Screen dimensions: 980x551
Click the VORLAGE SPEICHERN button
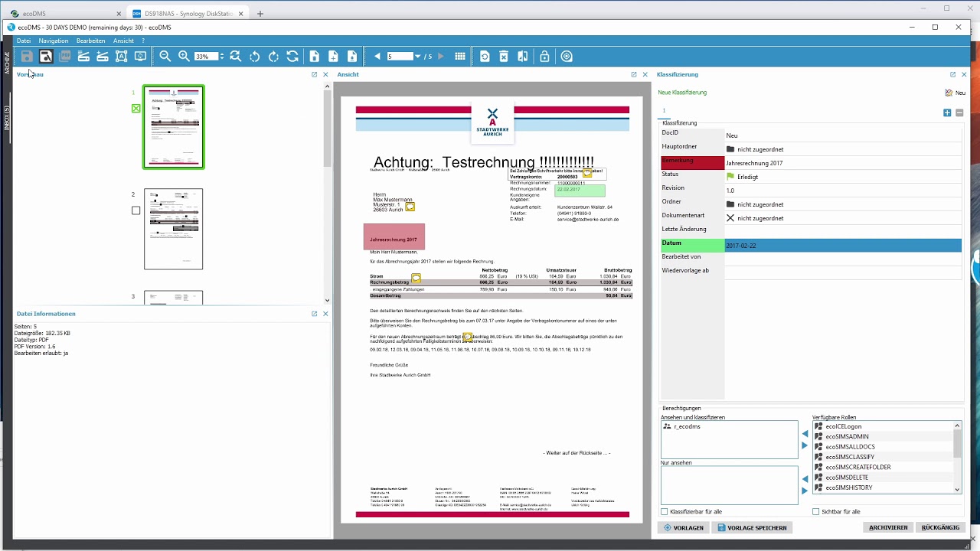(751, 527)
